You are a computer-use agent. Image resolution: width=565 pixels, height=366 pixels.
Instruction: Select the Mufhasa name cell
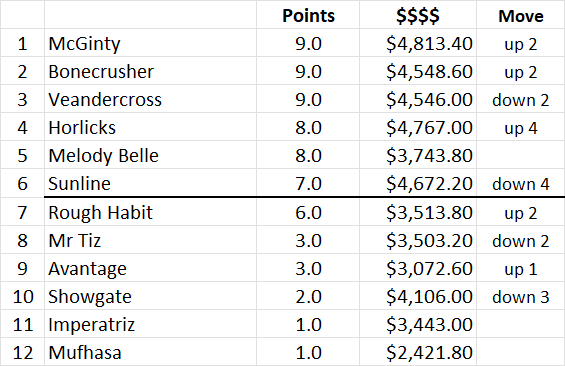point(150,352)
